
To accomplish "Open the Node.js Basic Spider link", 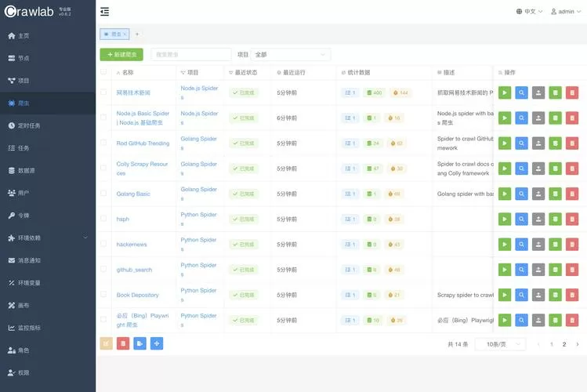I will coord(143,118).
